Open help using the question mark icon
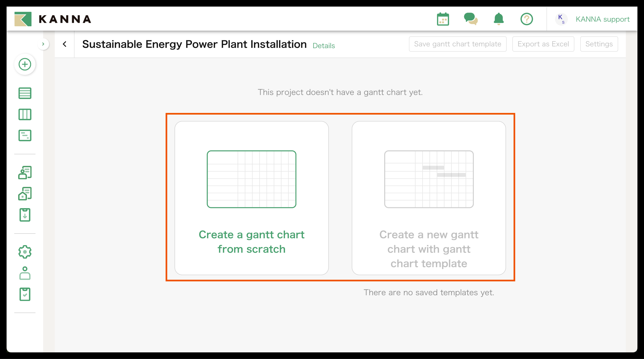Viewport: 644px width, 359px height. point(527,19)
